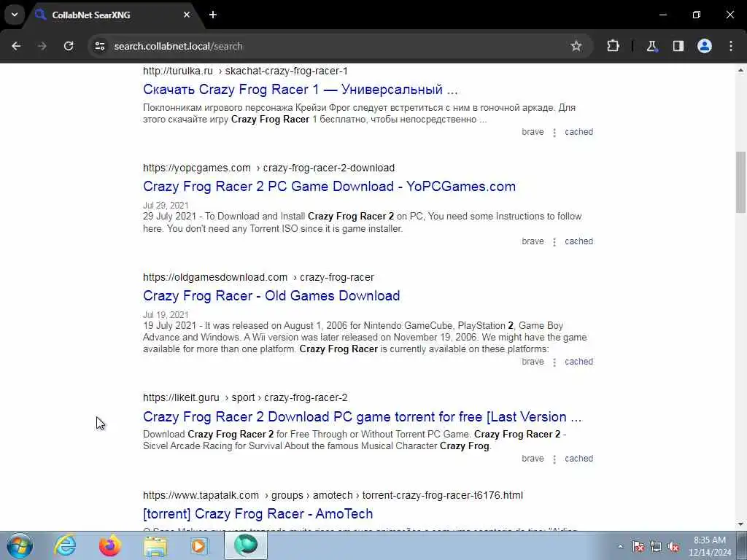Click brave engine label on turulka.ru result

(x=533, y=132)
